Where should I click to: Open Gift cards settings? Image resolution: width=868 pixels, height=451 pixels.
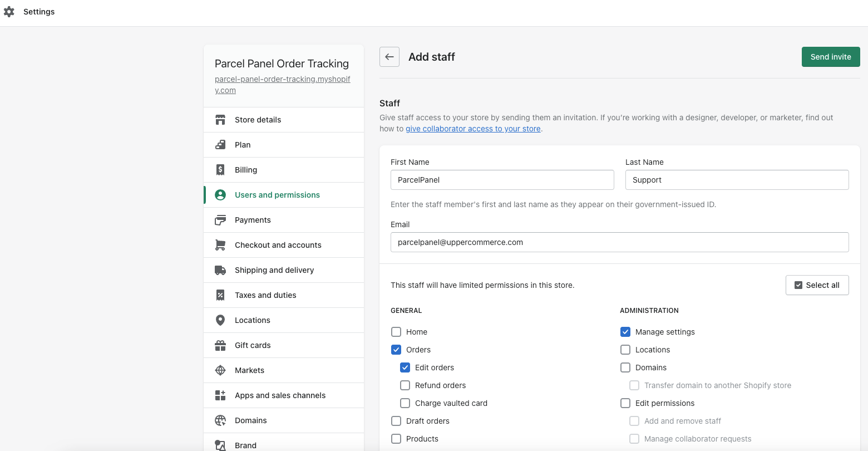point(284,345)
